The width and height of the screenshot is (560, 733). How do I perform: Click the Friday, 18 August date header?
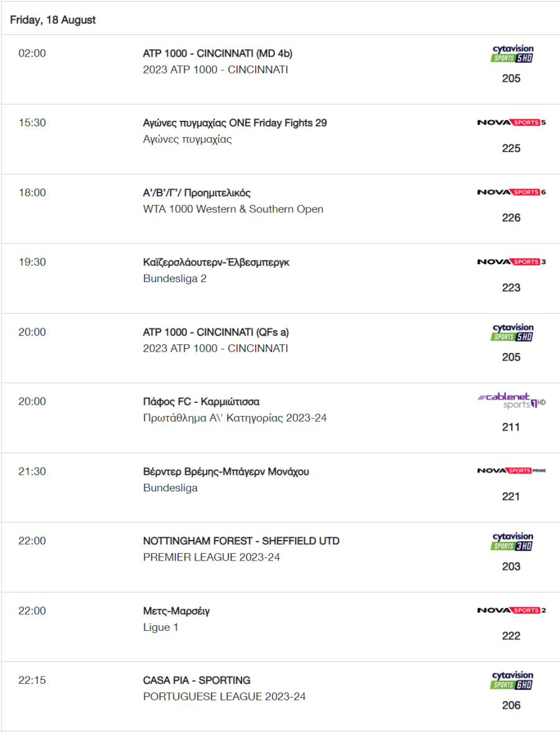[x=53, y=20]
